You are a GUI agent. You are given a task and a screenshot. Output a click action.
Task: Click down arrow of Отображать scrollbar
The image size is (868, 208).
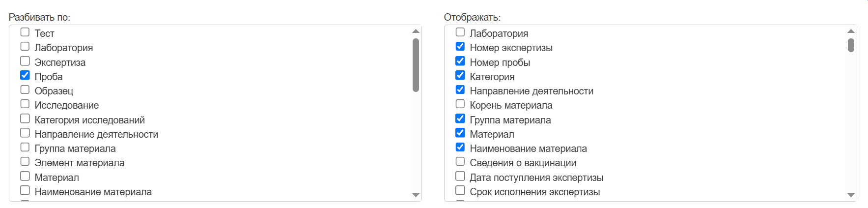tap(851, 195)
